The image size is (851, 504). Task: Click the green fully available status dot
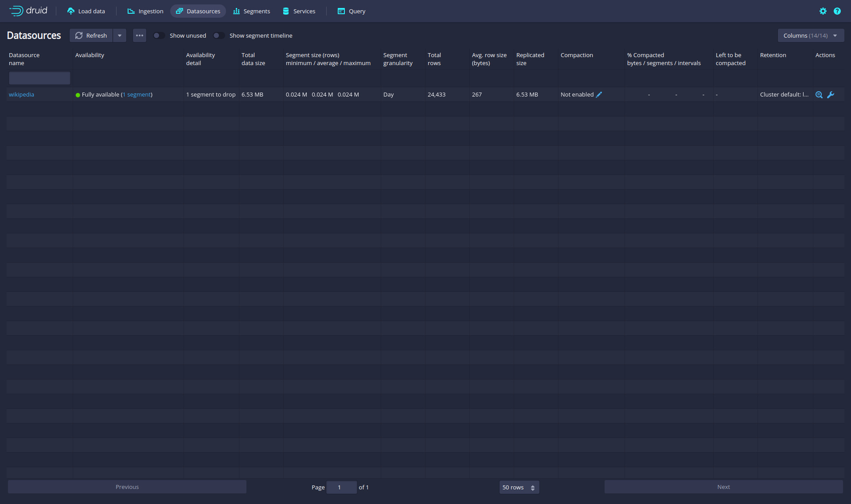pos(78,95)
